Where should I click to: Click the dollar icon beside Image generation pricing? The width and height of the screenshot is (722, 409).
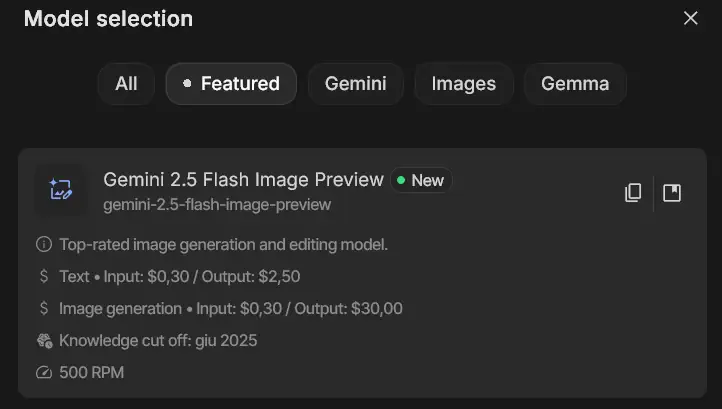click(x=44, y=308)
